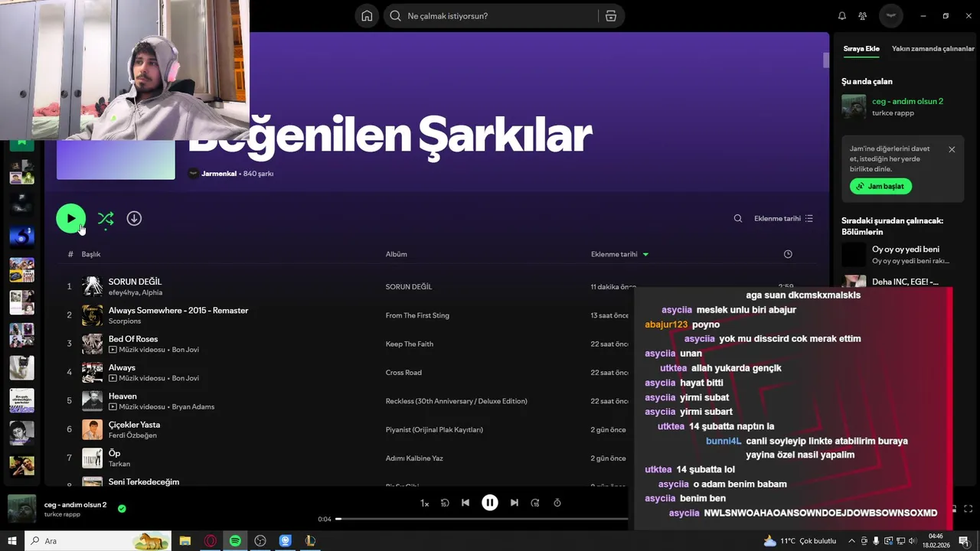Open album Piyanist (Orijinal Plak Kayıtları)

(x=434, y=429)
